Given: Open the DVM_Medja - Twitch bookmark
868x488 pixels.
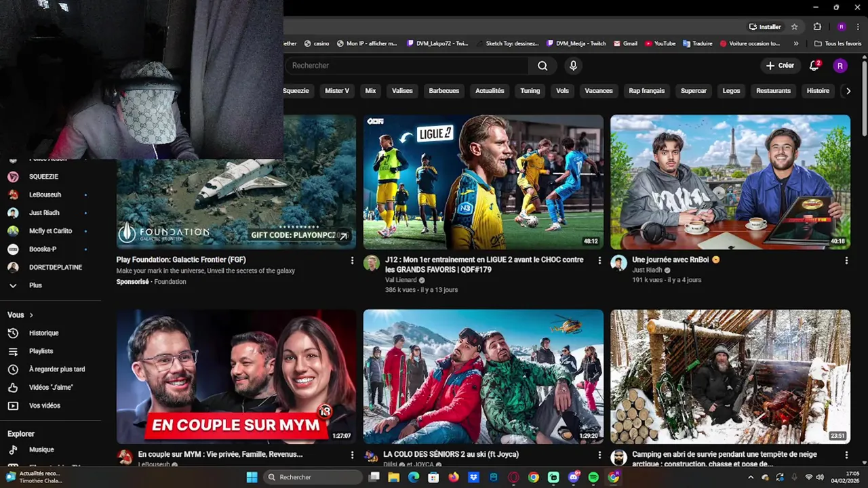Looking at the screenshot, I should (576, 43).
